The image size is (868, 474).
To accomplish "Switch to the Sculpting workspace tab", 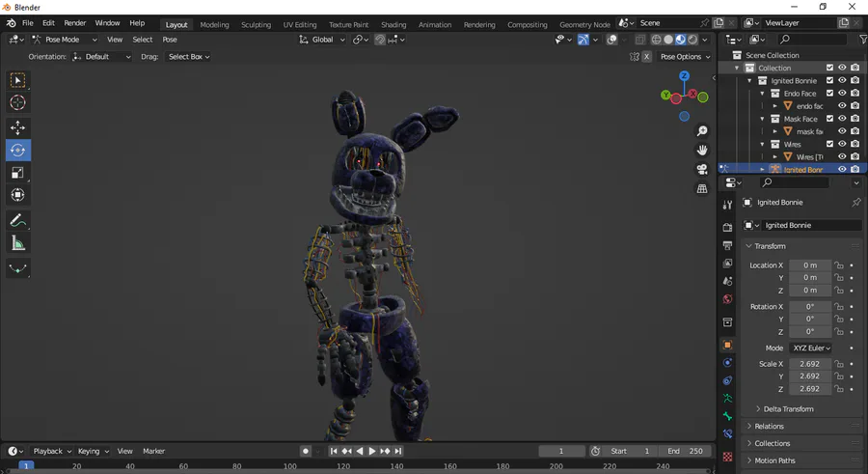I will [x=256, y=24].
